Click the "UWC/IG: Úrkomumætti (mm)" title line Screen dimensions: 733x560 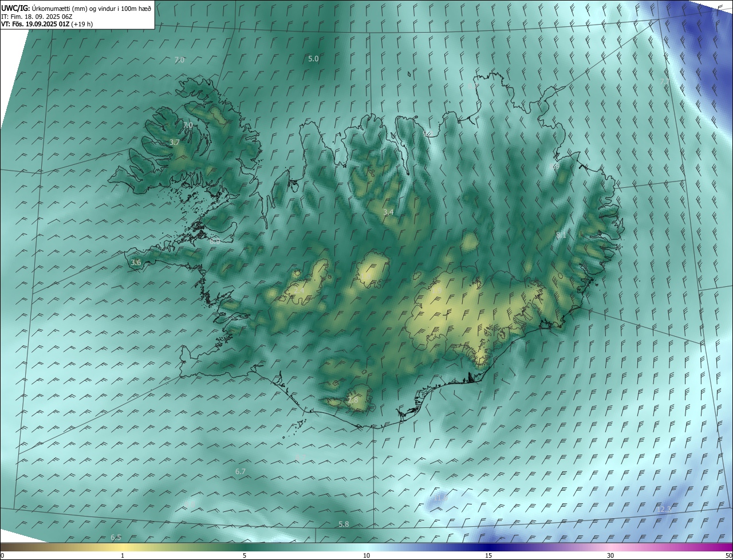(x=76, y=8)
